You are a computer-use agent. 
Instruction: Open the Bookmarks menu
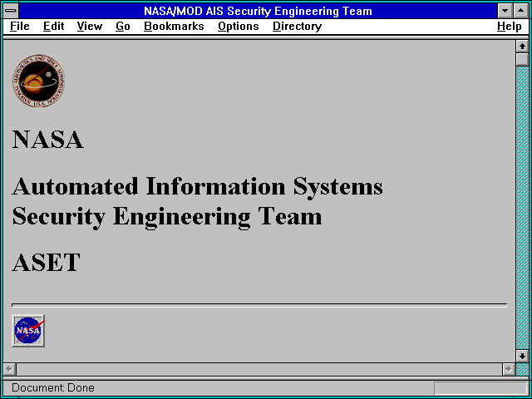(174, 27)
